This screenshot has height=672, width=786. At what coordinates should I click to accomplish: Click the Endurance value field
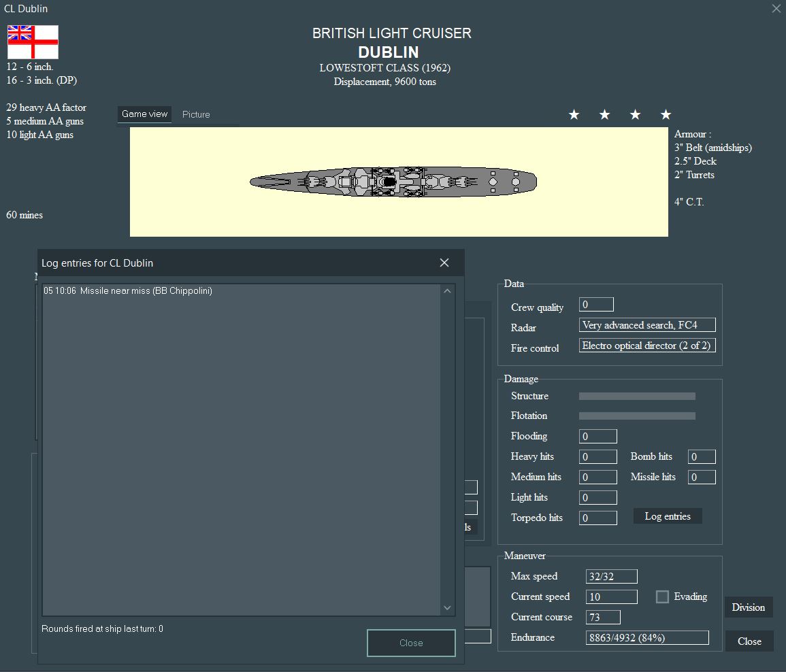click(647, 637)
